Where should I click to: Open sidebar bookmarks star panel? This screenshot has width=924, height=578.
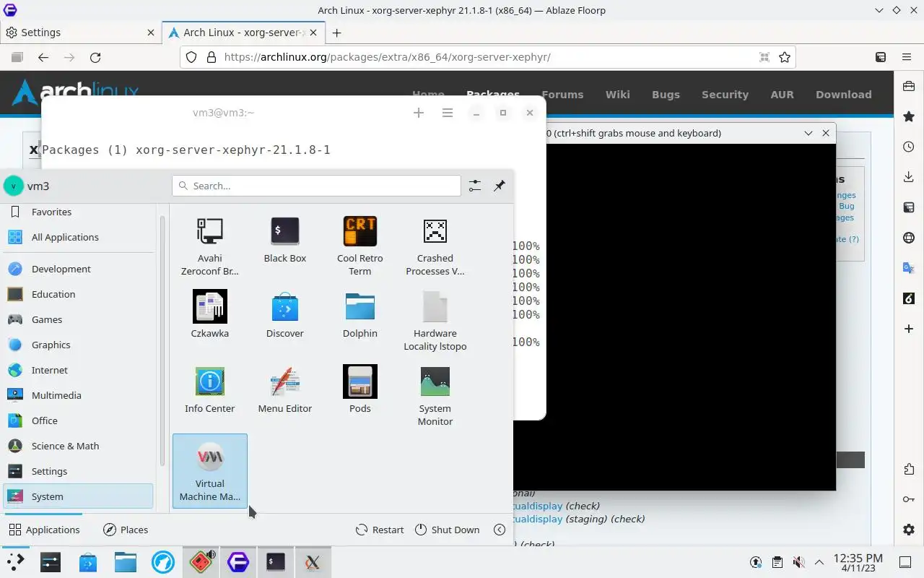point(909,116)
